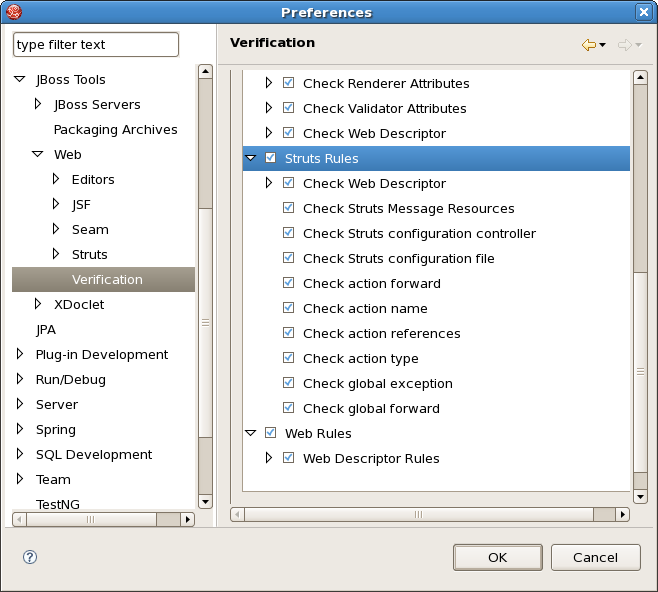Collapse the Web Rules tree node

click(x=251, y=433)
